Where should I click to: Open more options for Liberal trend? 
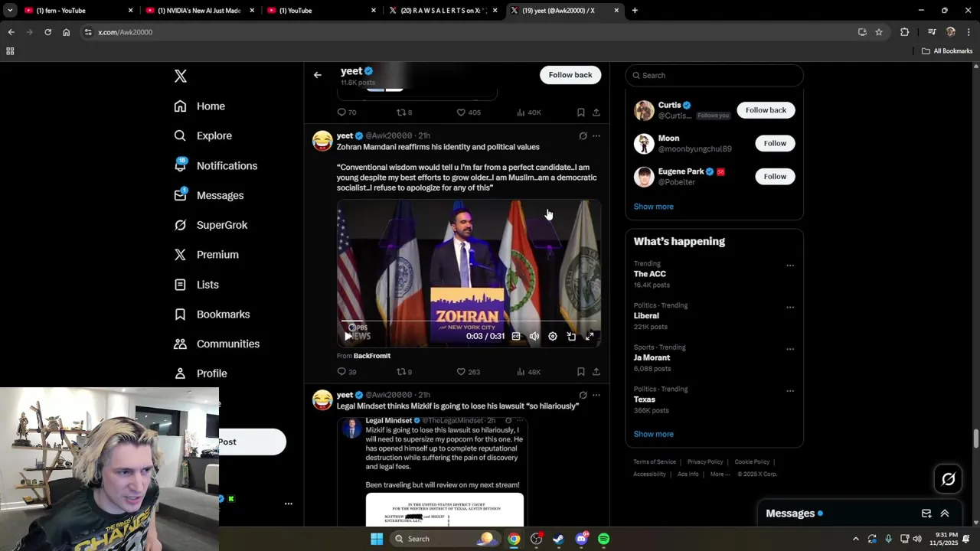coord(790,308)
